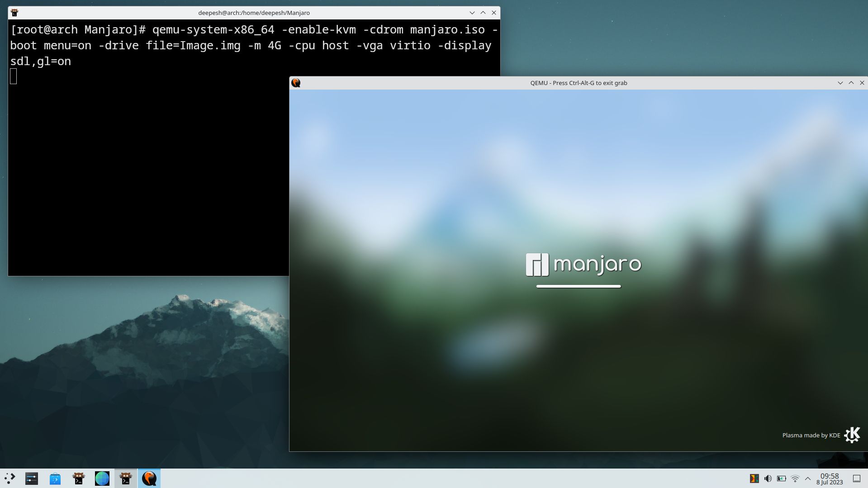The image size is (868, 488).
Task: Toggle focus on the deepesh@arch terminal window
Action: 125,478
